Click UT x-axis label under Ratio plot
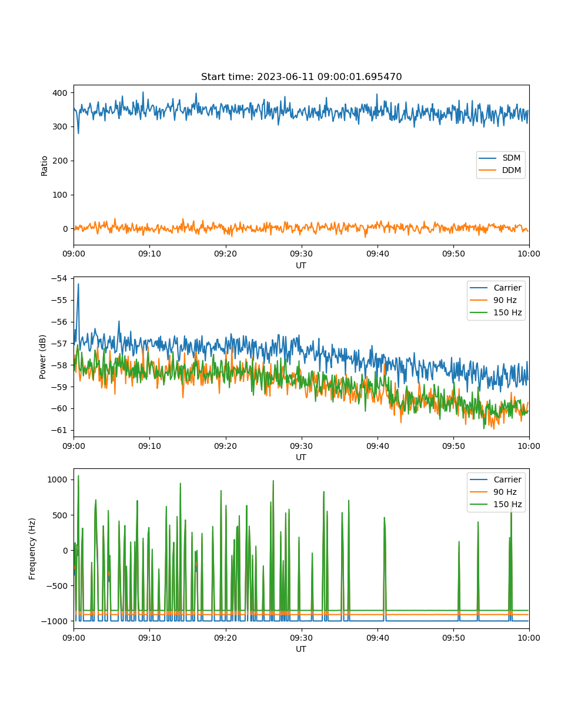Viewport: 588px width, 706px height. tap(301, 265)
